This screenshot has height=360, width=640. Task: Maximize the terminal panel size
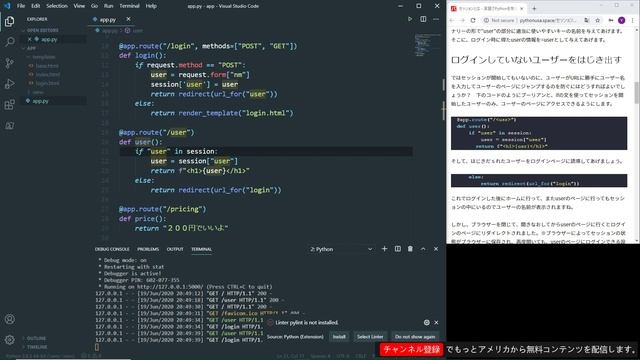point(423,249)
